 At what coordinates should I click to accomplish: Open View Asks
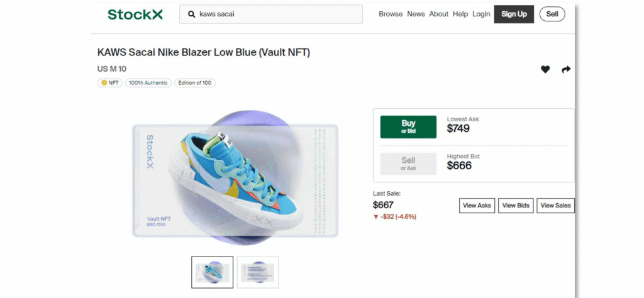point(477,206)
